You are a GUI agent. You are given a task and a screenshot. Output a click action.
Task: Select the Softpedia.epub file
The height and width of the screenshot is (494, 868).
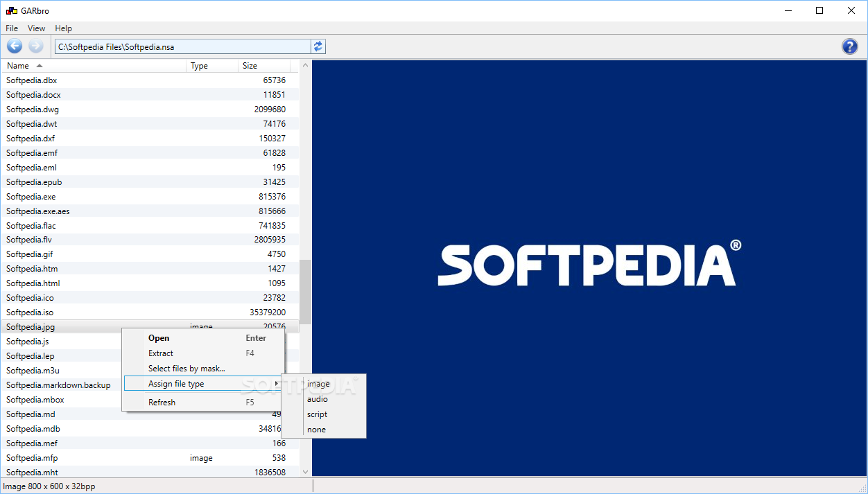click(x=150, y=182)
